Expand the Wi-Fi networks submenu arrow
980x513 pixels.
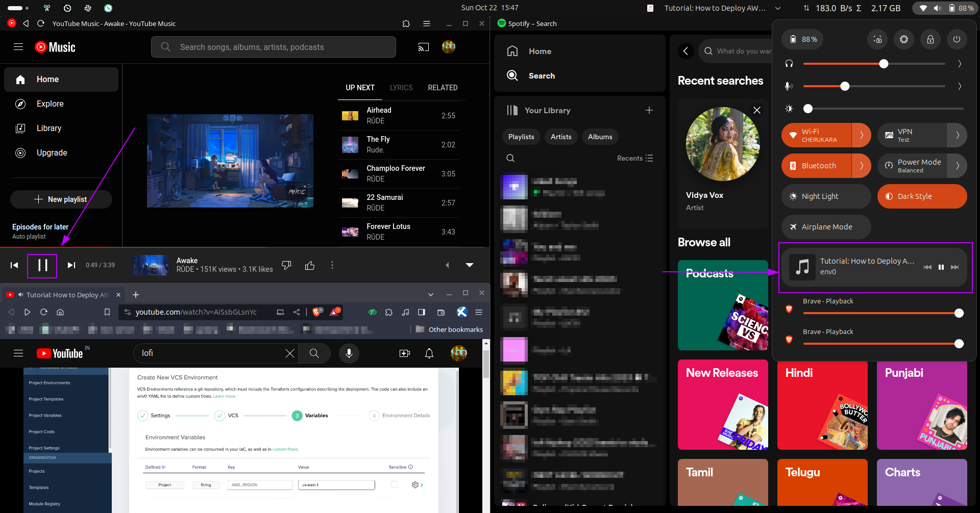pyautogui.click(x=862, y=135)
